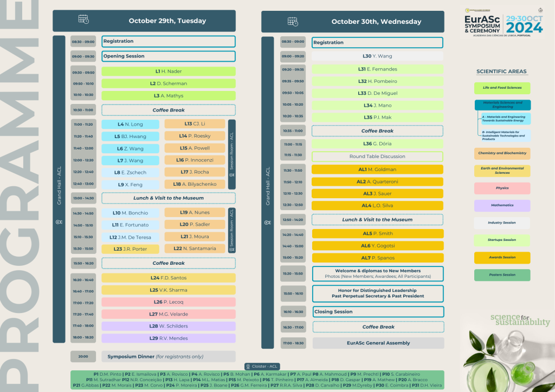Image resolution: width=555 pixels, height=392 pixels.
Task: Click poster entry P1 D.M. Pinto
Action: pos(107,374)
